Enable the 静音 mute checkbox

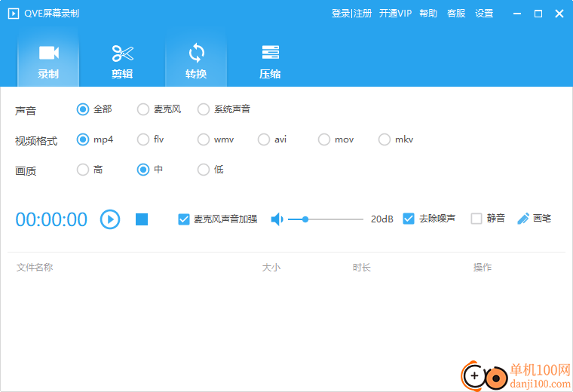point(476,219)
